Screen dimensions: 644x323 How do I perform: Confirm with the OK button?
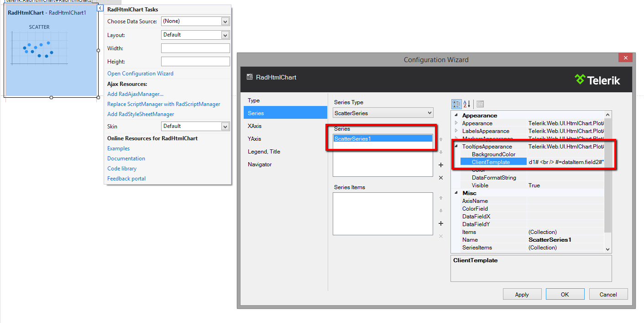pyautogui.click(x=565, y=294)
